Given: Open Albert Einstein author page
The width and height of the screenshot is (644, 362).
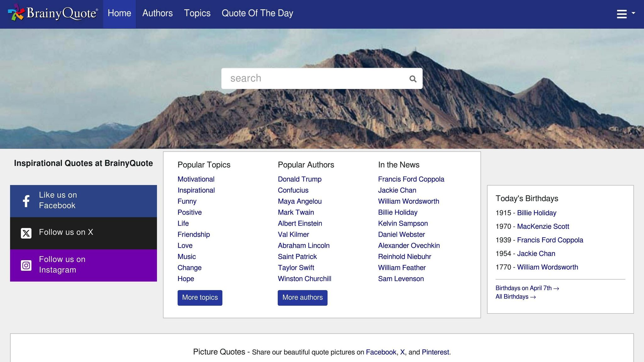Looking at the screenshot, I should coord(300,223).
